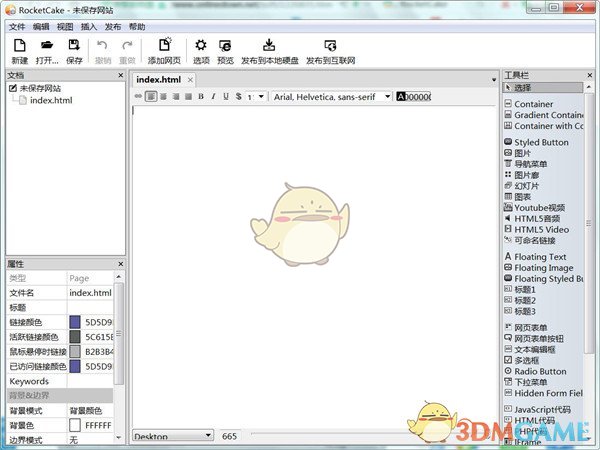The width and height of the screenshot is (600, 450).
Task: Select the 图表 table tool
Action: coord(517,197)
